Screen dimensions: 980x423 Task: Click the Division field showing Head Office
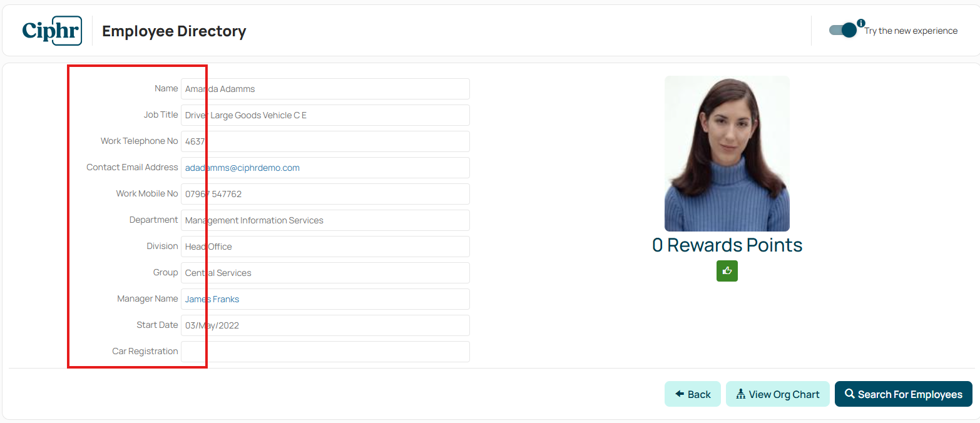click(325, 247)
